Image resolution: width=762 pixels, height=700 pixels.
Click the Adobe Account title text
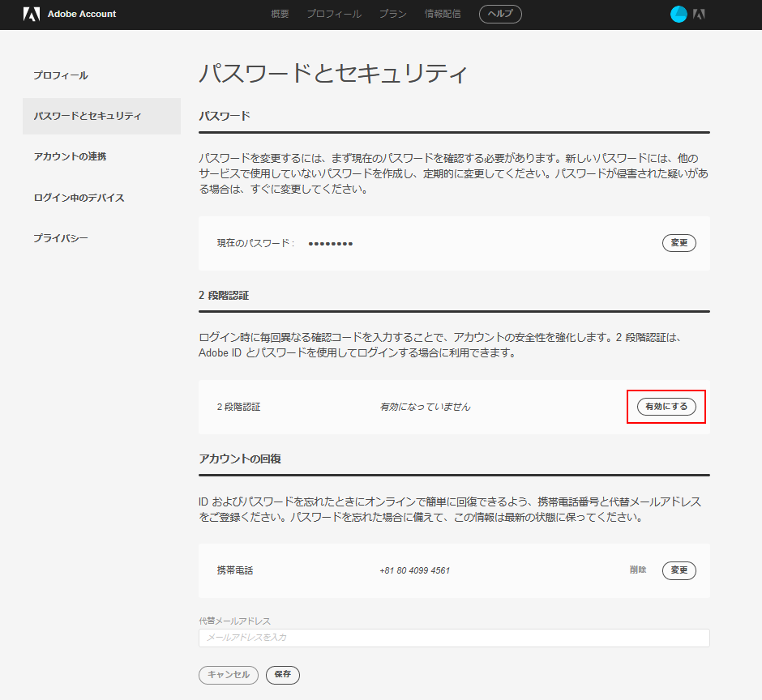tap(82, 14)
